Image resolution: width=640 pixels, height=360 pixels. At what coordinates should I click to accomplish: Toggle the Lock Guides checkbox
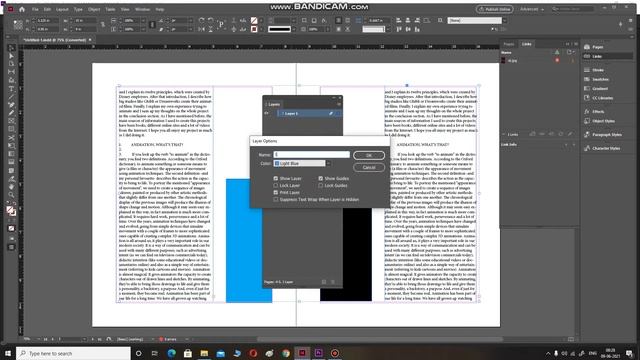pos(321,185)
